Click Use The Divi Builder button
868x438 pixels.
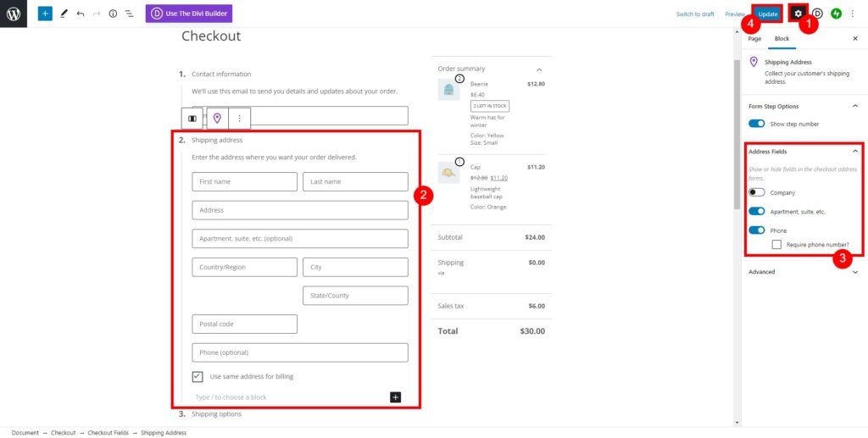tap(189, 14)
